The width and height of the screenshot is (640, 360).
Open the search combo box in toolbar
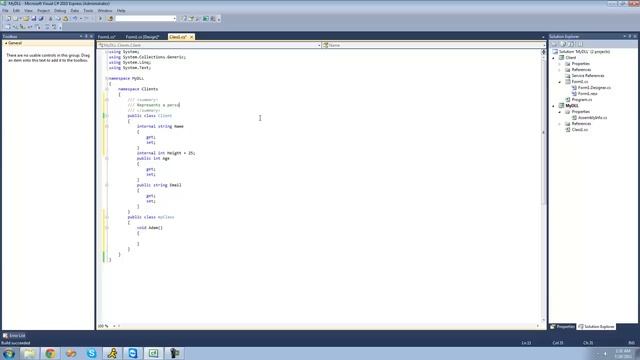(146, 19)
